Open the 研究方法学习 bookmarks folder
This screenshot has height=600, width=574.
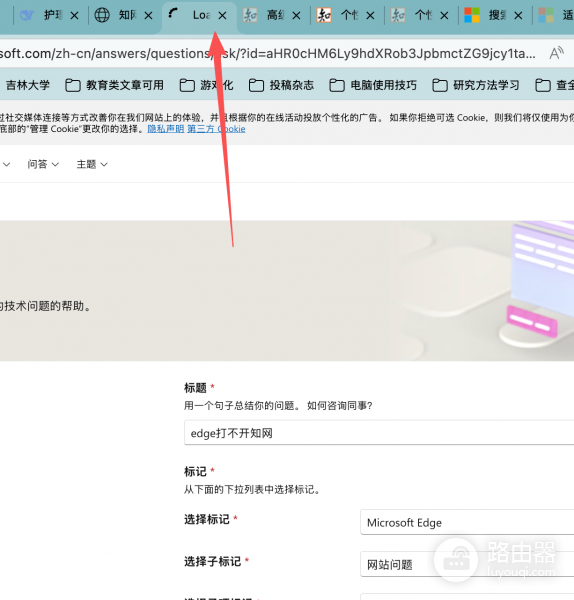tap(476, 85)
